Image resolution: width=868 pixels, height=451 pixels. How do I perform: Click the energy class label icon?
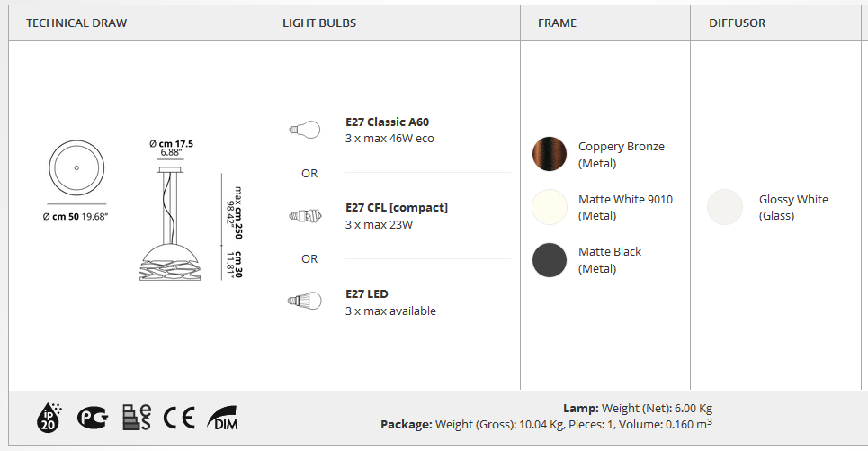(136, 417)
